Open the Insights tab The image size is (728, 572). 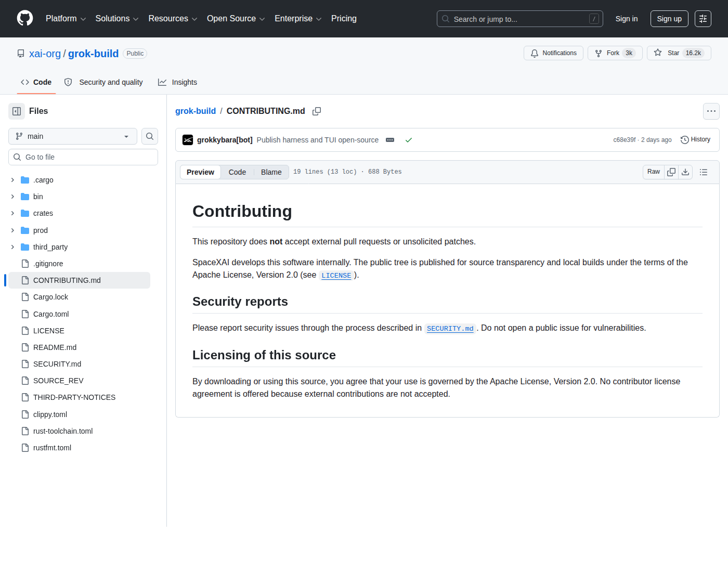(x=177, y=82)
